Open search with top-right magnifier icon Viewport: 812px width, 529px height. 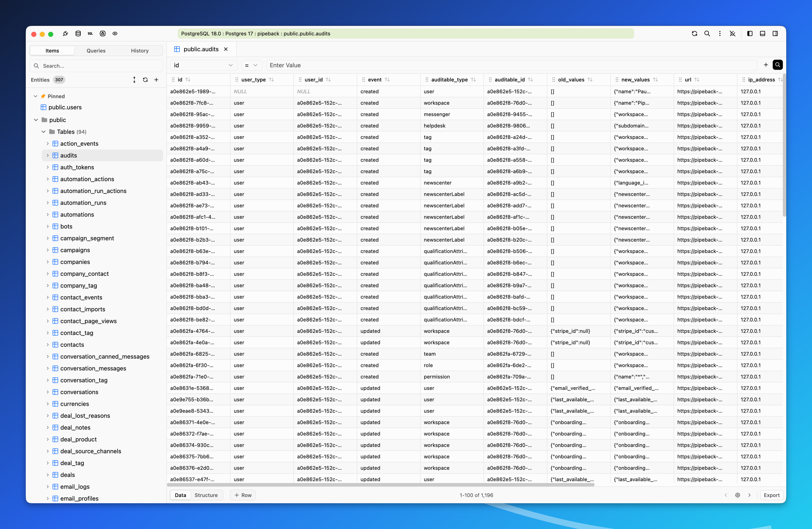(x=707, y=33)
